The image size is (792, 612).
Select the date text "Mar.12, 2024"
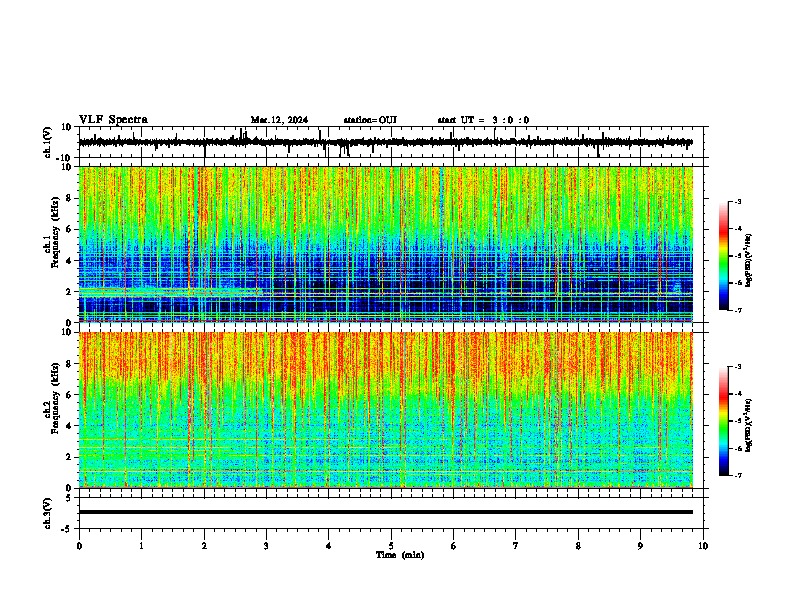(x=279, y=120)
